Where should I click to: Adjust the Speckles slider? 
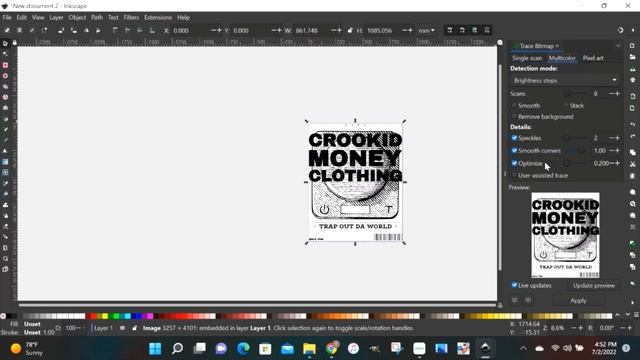coord(576,138)
